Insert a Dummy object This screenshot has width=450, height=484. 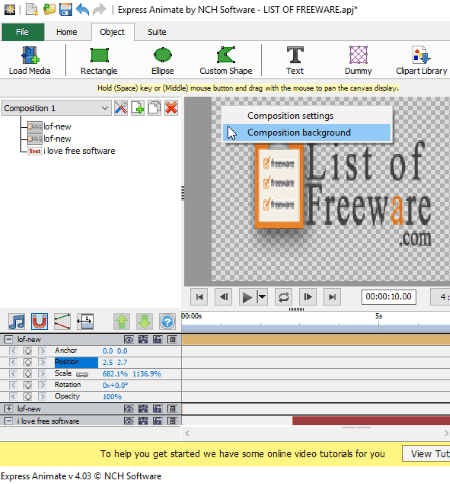tap(358, 60)
